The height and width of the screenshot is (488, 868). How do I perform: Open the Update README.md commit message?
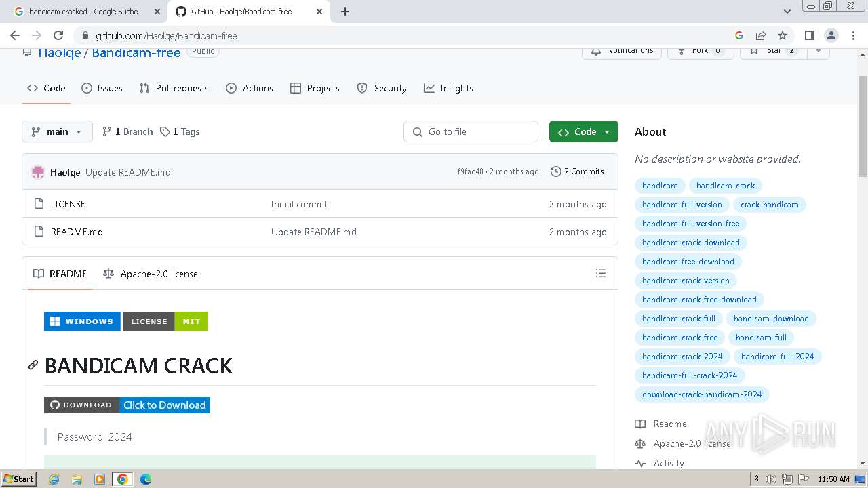[128, 172]
